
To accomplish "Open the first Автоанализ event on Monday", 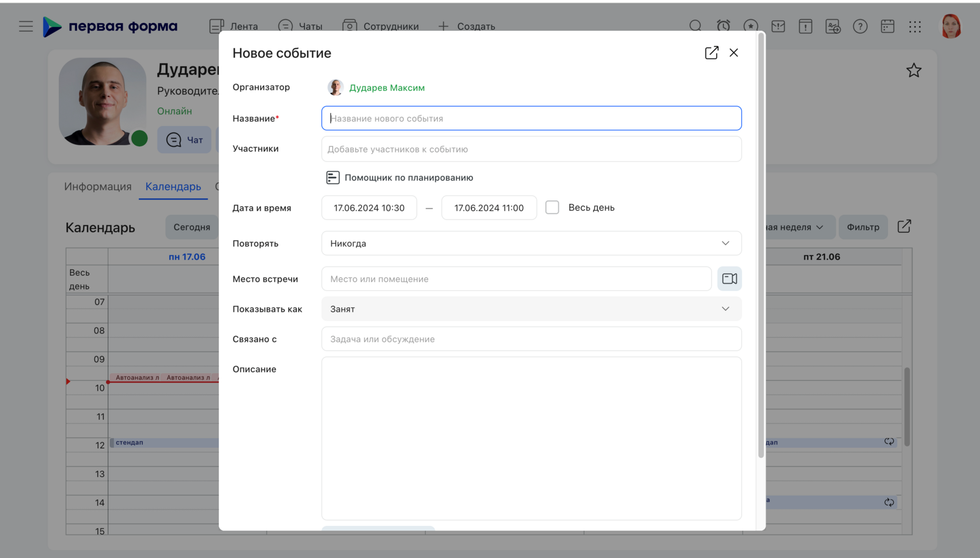I will pyautogui.click(x=136, y=377).
